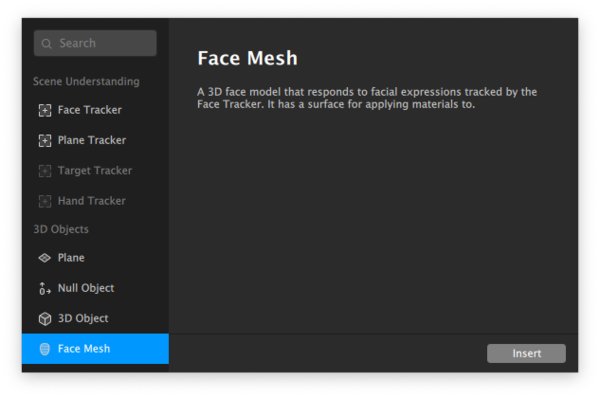Click the dimmed Target Tracker icon
Screen dimensions: 600x398
pos(45,171)
